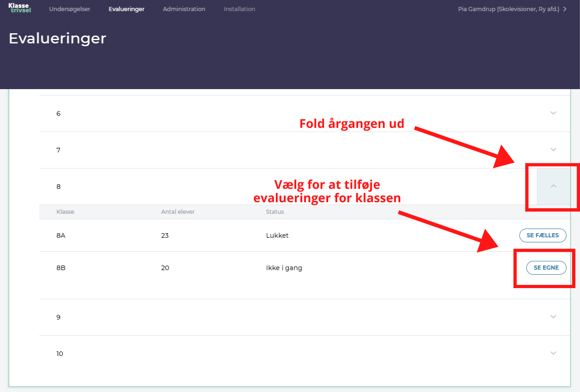The image size is (580, 392).
Task: Open the Undersøgelser menu
Action: (70, 9)
